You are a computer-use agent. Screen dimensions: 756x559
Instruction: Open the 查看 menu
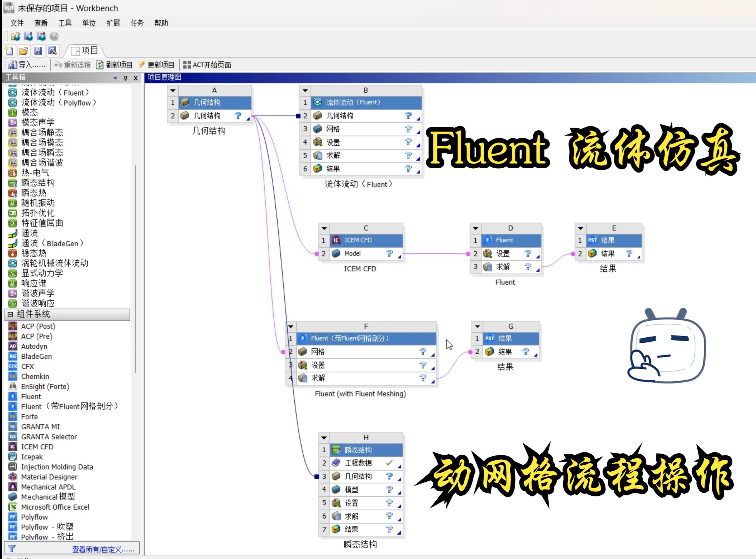41,23
